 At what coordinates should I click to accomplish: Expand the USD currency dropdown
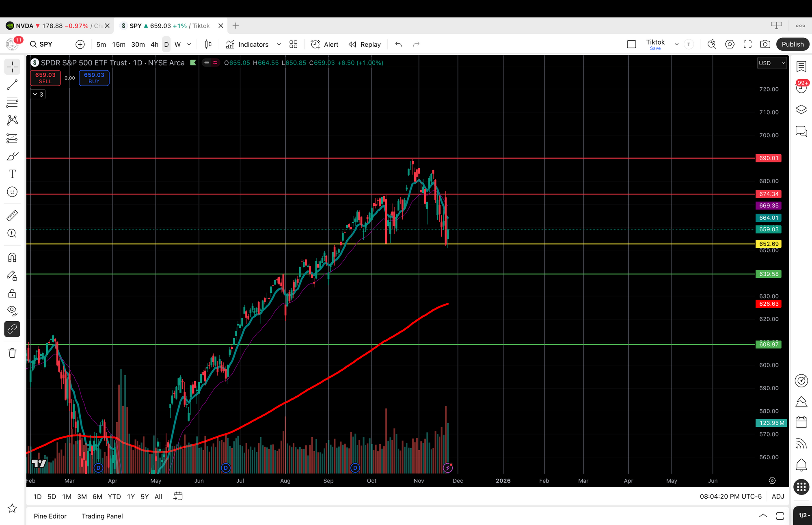pyautogui.click(x=772, y=63)
